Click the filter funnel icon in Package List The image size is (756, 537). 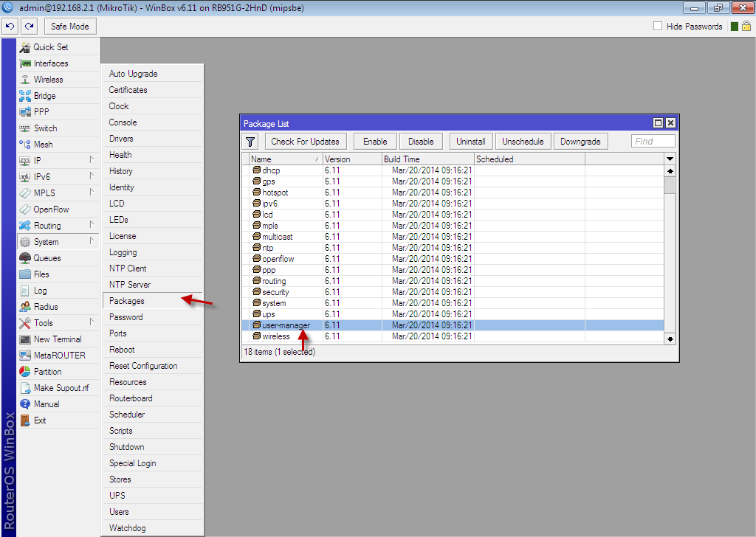click(x=250, y=142)
